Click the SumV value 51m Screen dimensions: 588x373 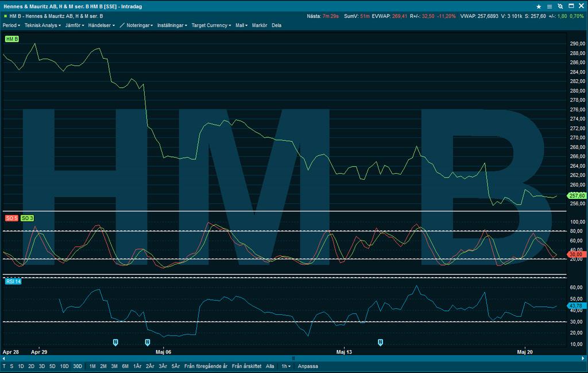point(365,16)
